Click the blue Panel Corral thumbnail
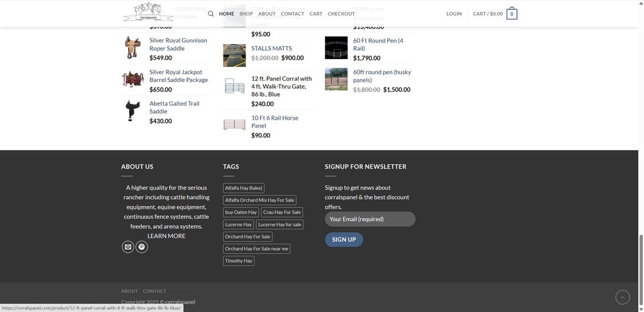 (234, 86)
